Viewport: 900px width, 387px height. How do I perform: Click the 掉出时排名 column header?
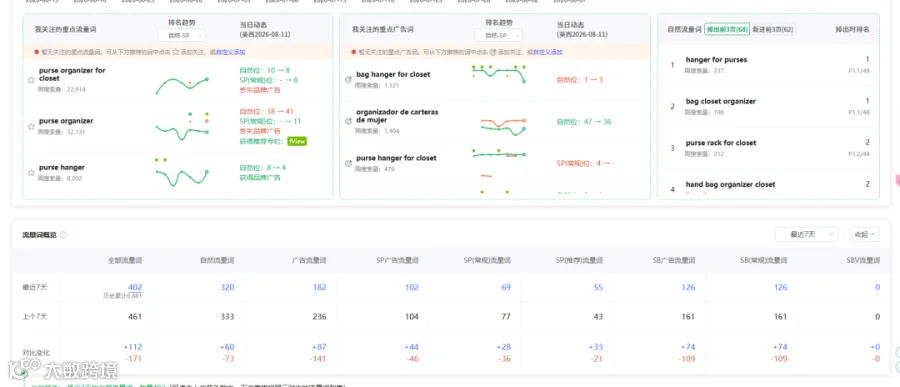[852, 29]
